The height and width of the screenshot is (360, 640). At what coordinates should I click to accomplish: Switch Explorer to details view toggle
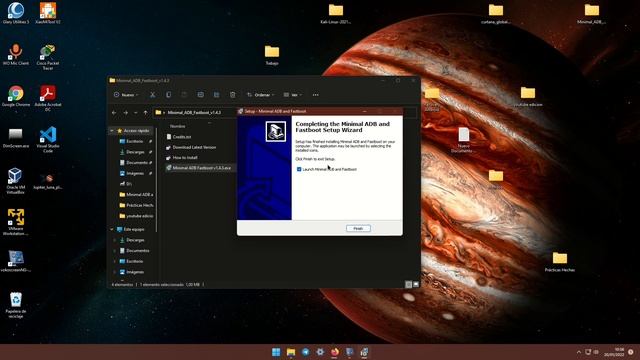coord(408,284)
